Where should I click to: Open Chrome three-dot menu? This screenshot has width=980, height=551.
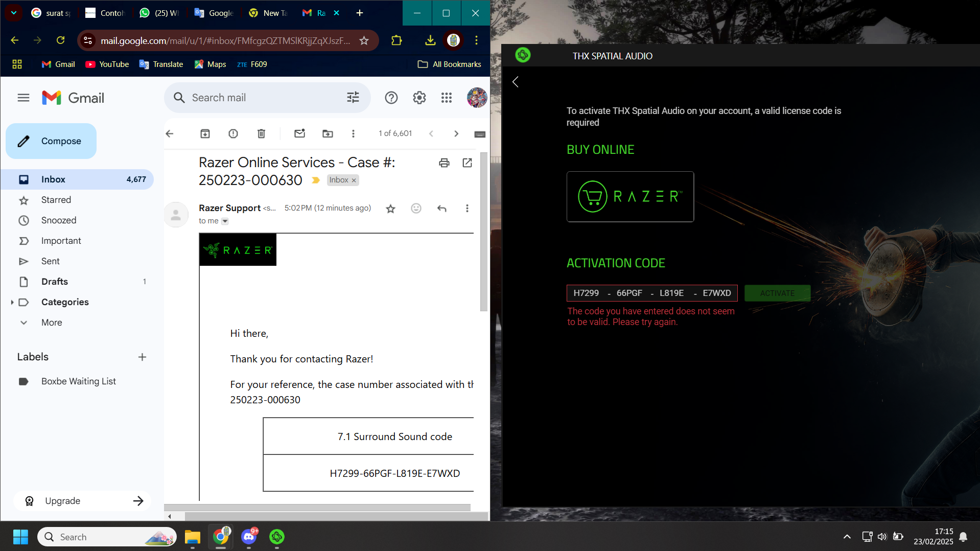pos(476,40)
